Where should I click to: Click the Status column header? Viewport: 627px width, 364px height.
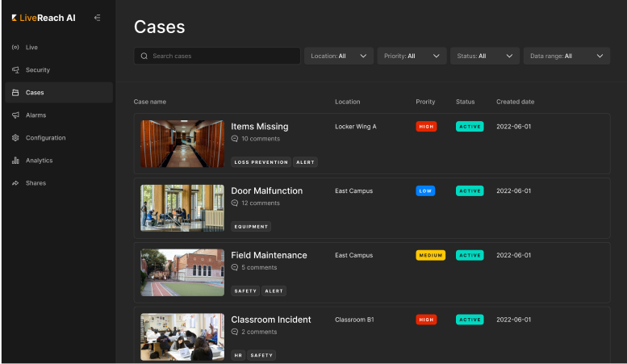click(466, 102)
